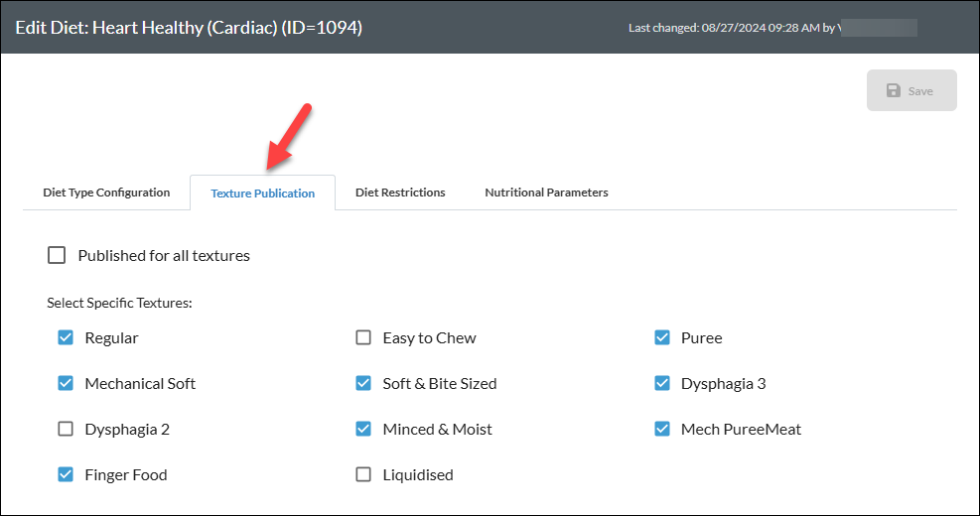Image resolution: width=980 pixels, height=516 pixels.
Task: Open the Diet Type Configuration tab
Action: click(x=106, y=193)
